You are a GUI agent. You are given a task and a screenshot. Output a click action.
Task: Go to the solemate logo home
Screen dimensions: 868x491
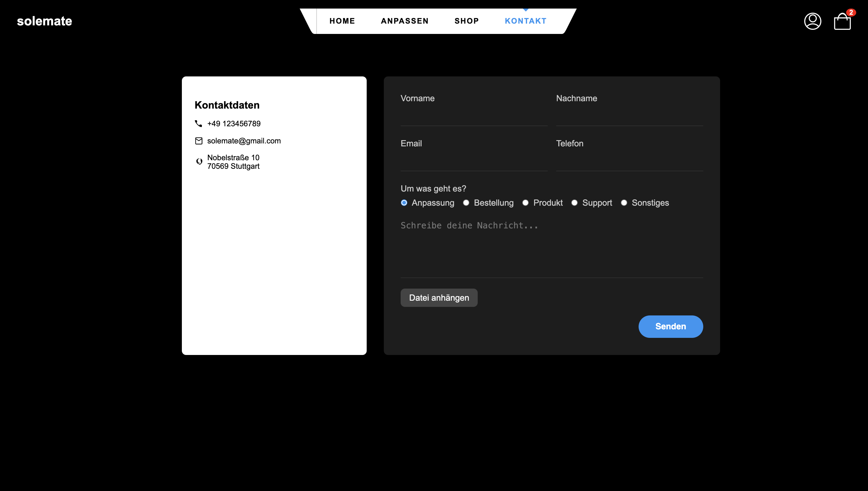pos(45,21)
